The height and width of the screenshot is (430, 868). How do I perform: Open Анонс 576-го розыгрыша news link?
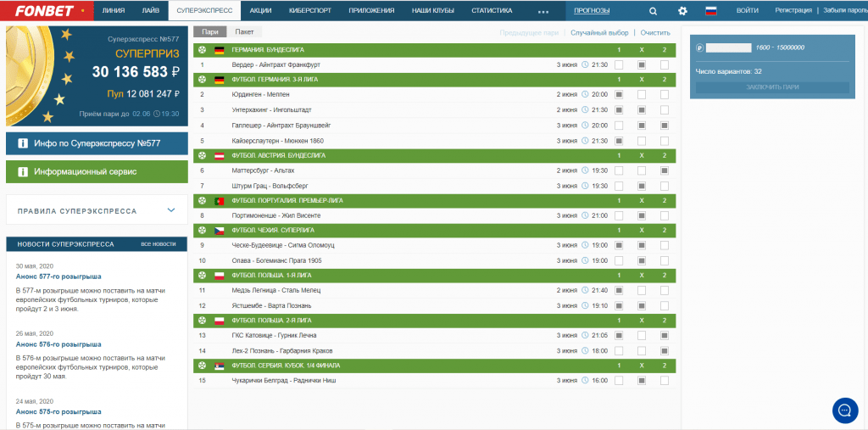pyautogui.click(x=58, y=344)
